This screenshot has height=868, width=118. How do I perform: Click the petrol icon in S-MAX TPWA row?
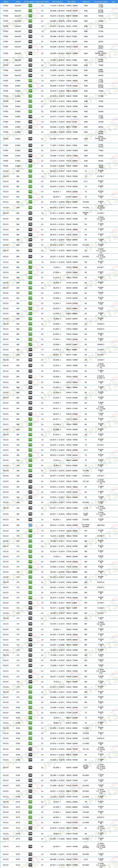coord(30,101)
